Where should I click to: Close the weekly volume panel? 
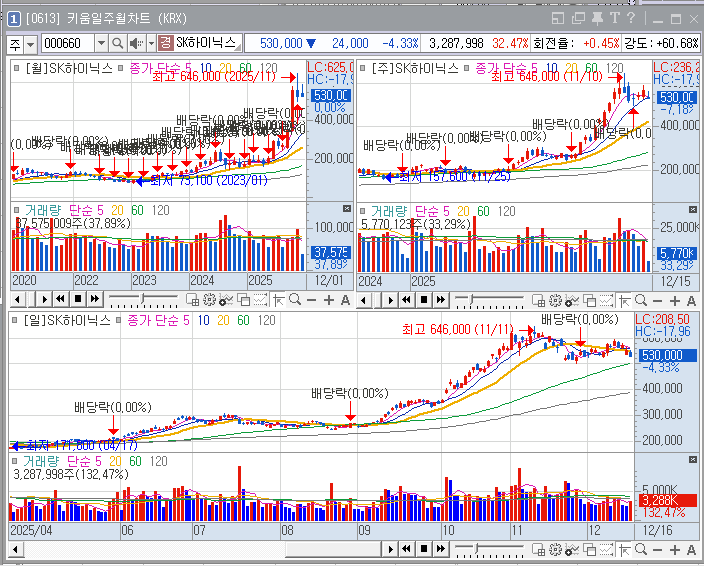693,210
